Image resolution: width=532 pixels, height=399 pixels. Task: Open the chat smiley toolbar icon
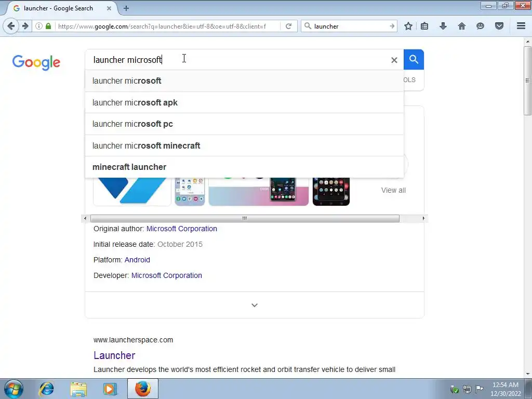480,26
